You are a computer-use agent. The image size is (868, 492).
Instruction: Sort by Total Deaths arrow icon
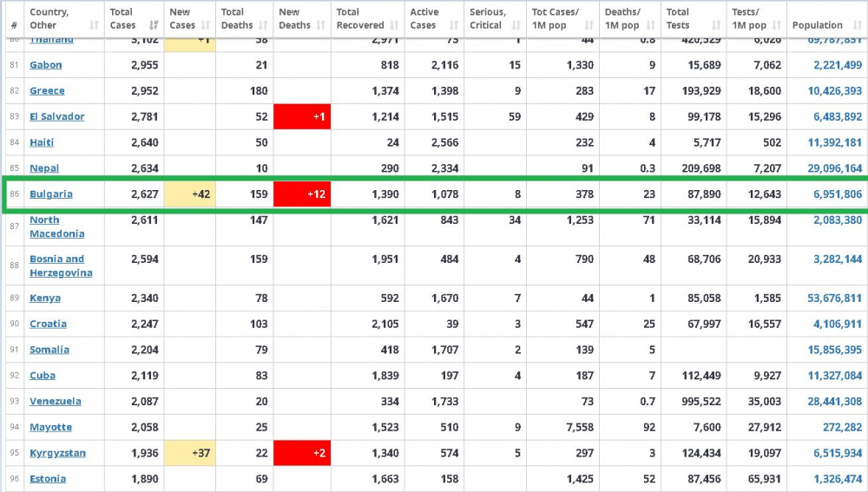pyautogui.click(x=264, y=25)
